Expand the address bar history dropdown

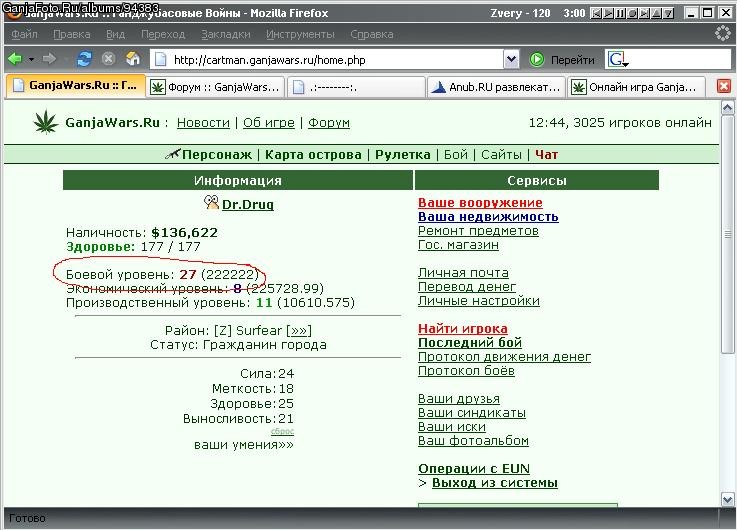pos(511,60)
